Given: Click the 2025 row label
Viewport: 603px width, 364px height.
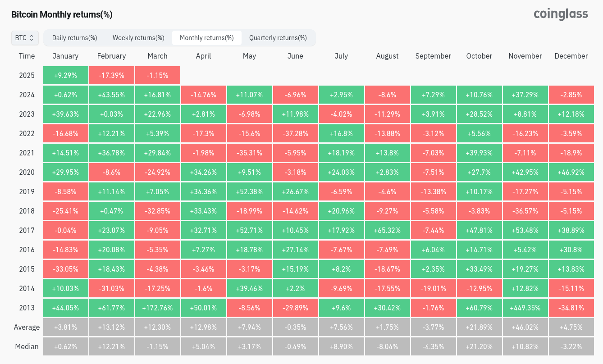Looking at the screenshot, I should tap(27, 75).
